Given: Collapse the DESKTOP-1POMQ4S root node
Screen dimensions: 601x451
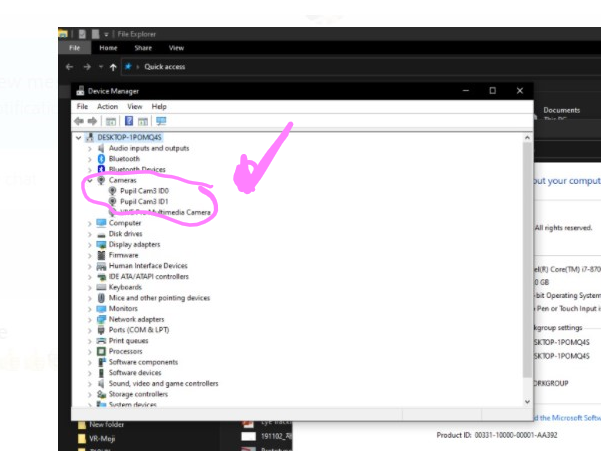Looking at the screenshot, I should pyautogui.click(x=79, y=138).
